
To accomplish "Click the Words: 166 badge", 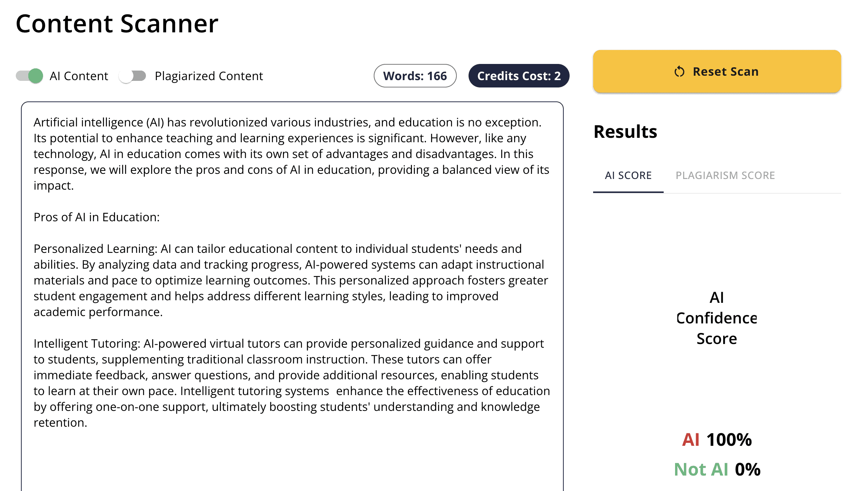I will [415, 76].
